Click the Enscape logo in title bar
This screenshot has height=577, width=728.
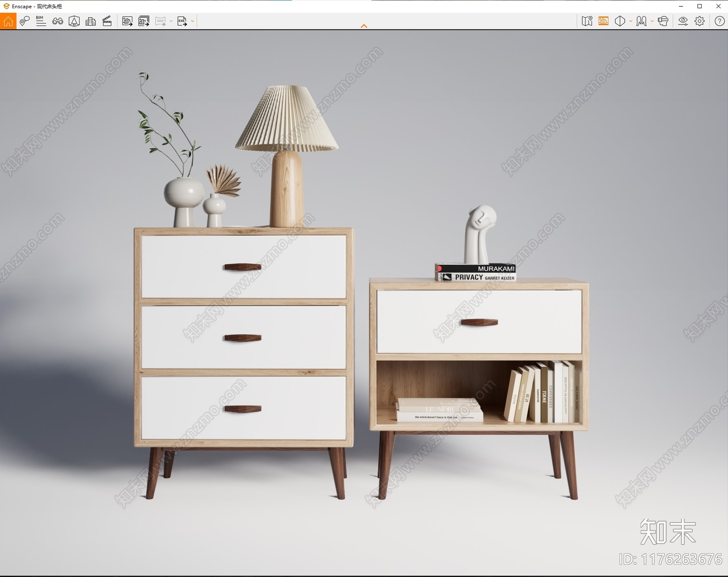tap(6, 6)
